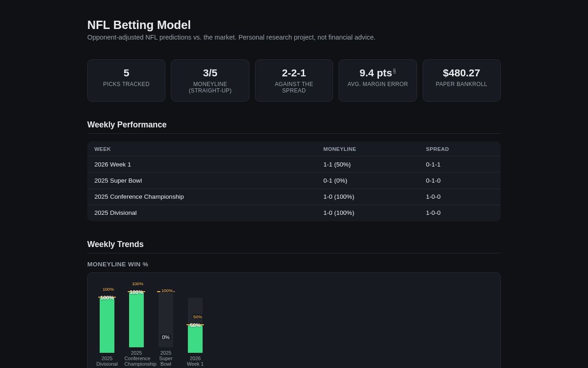Click the 0-1 (0%) moneyline cell
588x368 pixels.
335,180
